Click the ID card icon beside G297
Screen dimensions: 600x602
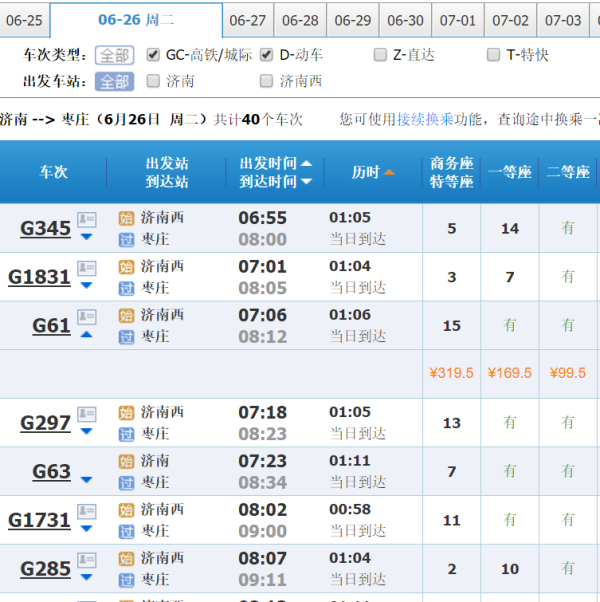[x=87, y=414]
